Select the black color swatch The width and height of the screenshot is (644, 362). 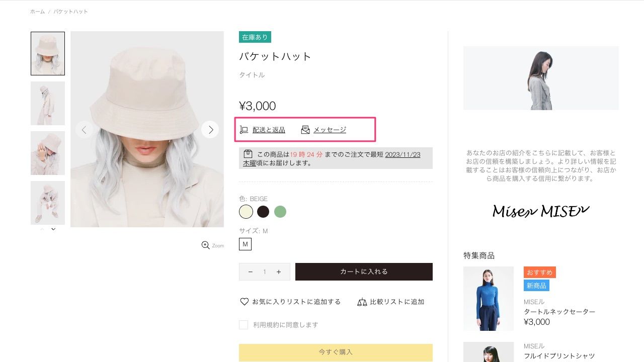pyautogui.click(x=263, y=212)
